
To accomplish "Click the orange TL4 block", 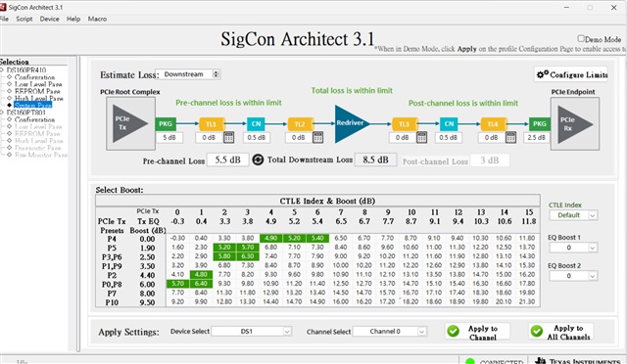I will (493, 124).
